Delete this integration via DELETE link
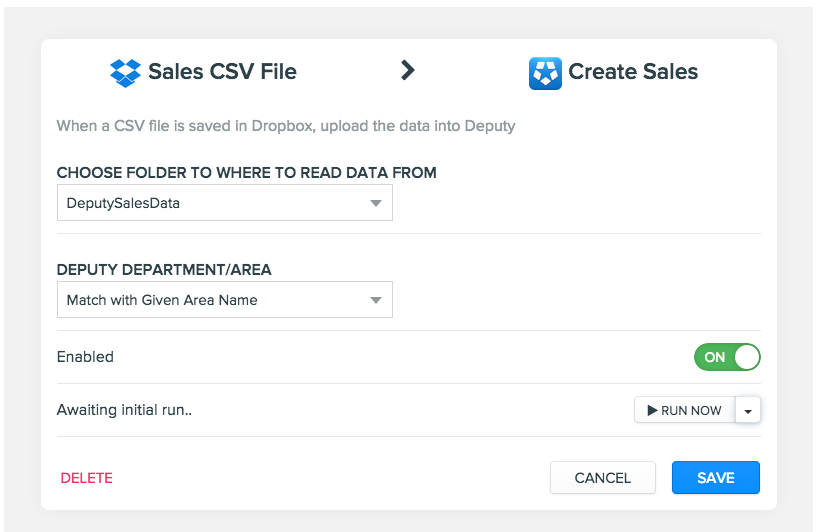 [87, 478]
